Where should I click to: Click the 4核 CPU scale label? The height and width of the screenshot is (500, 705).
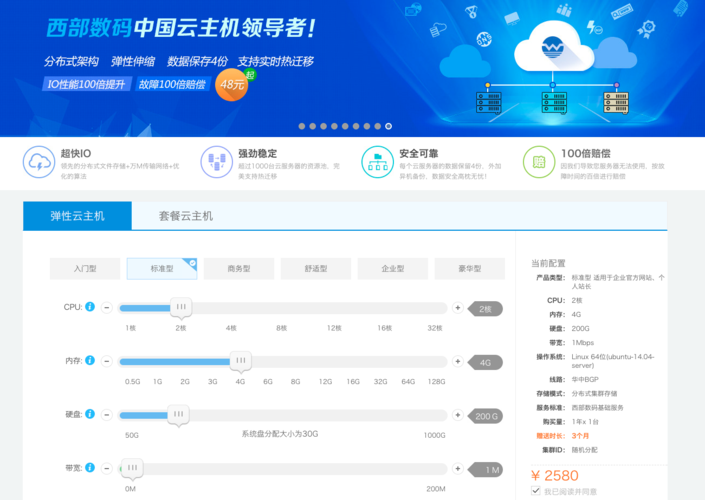pos(231,328)
